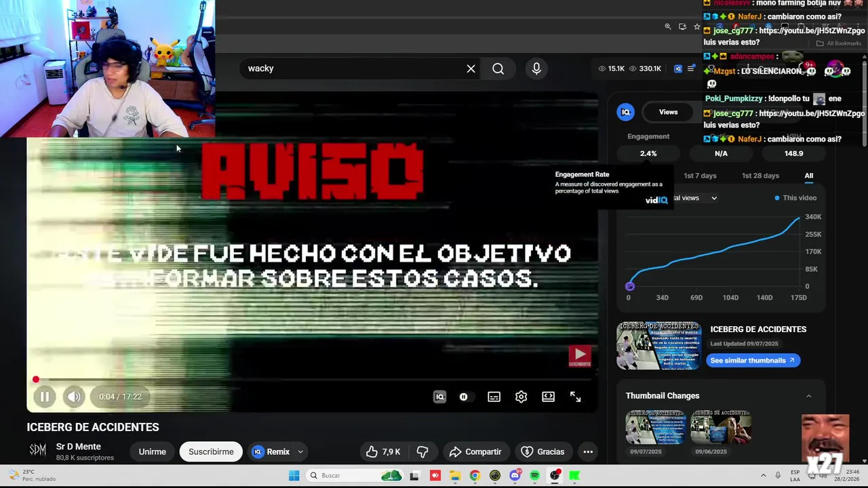Open more actions three-dot menu
Image resolution: width=868 pixels, height=488 pixels.
point(588,452)
